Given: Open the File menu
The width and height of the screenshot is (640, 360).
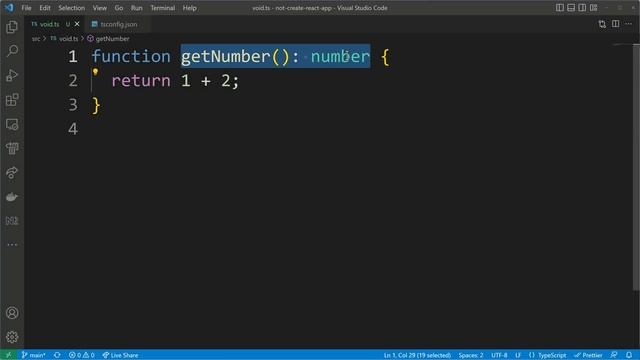Looking at the screenshot, I should coord(26,8).
